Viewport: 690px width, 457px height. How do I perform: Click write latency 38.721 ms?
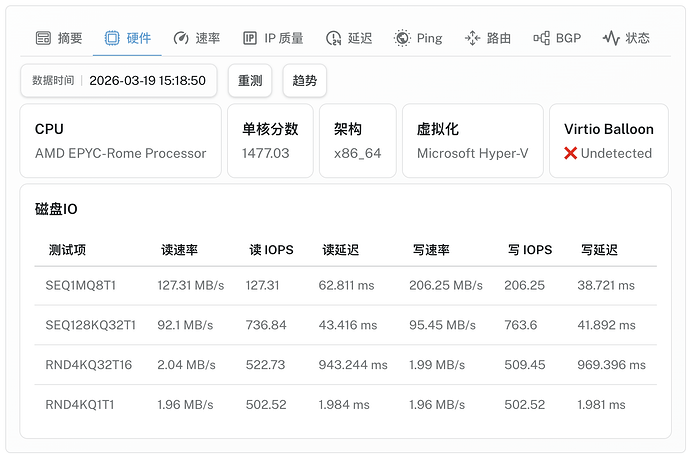pyautogui.click(x=606, y=285)
